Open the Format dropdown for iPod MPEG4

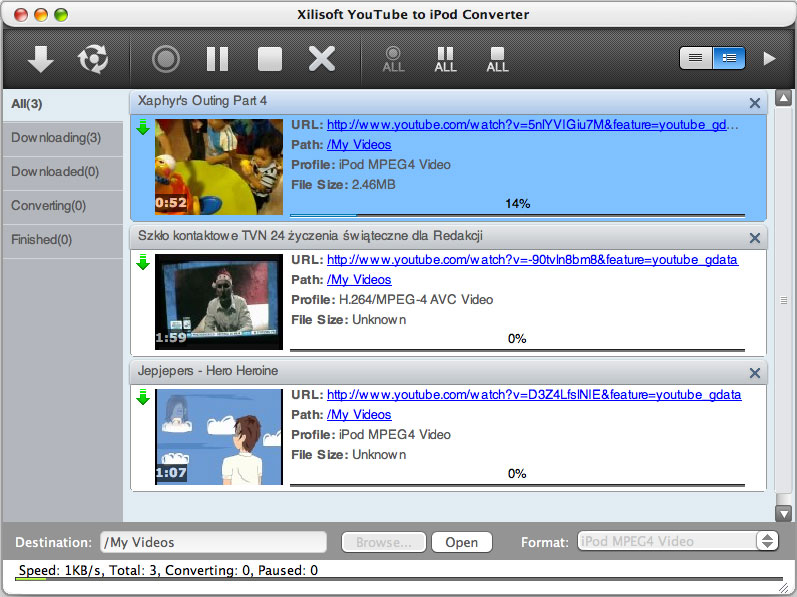point(678,542)
